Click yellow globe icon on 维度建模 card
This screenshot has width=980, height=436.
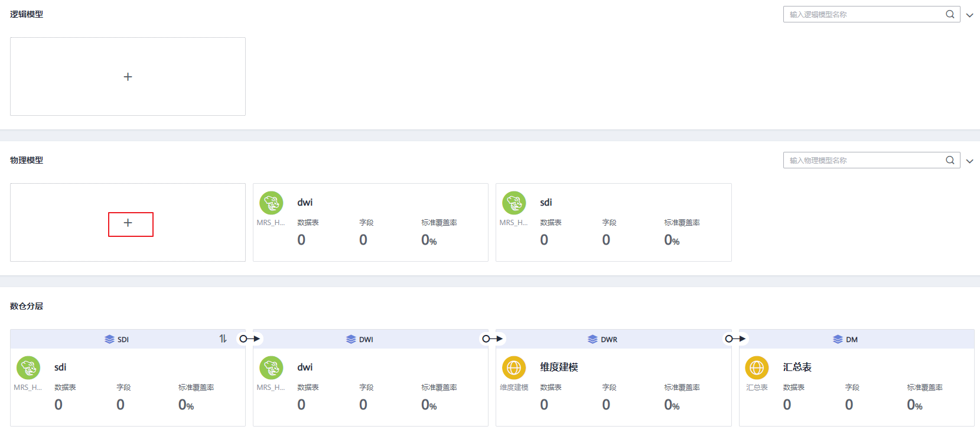click(514, 367)
